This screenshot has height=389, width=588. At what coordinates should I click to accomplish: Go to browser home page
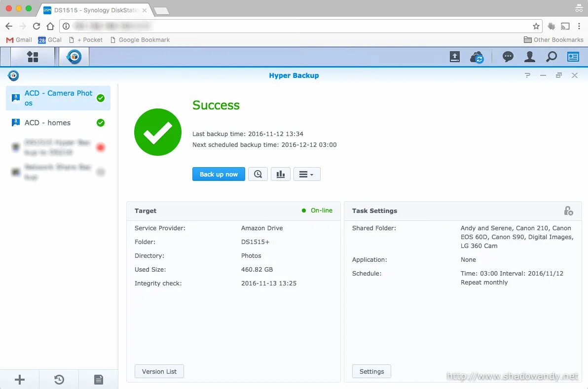50,26
